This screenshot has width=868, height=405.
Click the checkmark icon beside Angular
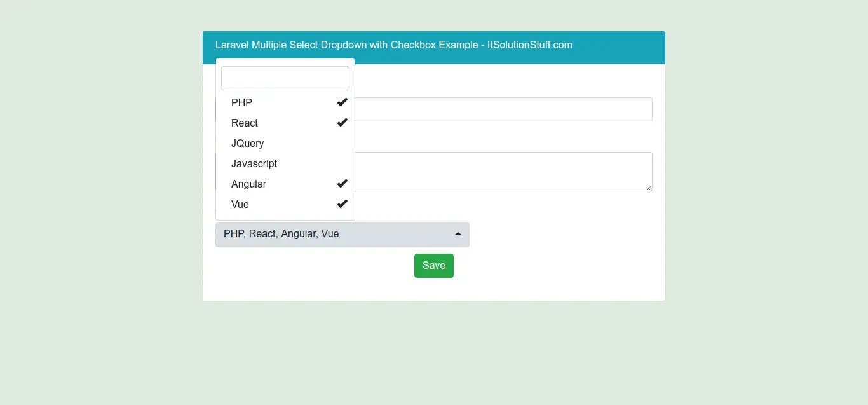click(x=342, y=183)
